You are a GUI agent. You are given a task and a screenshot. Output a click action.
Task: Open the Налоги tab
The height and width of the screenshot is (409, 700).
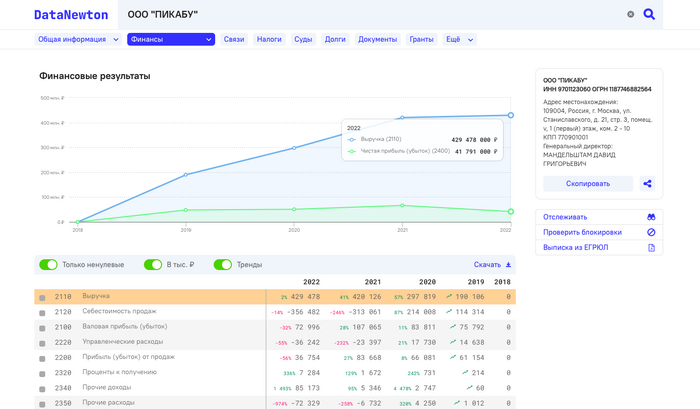pyautogui.click(x=269, y=39)
